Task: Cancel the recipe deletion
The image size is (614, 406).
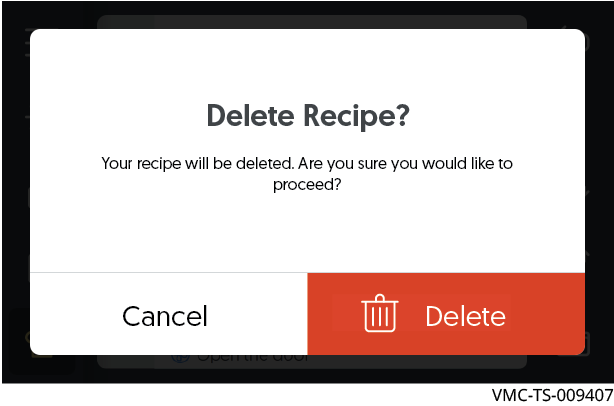Action: (x=169, y=314)
